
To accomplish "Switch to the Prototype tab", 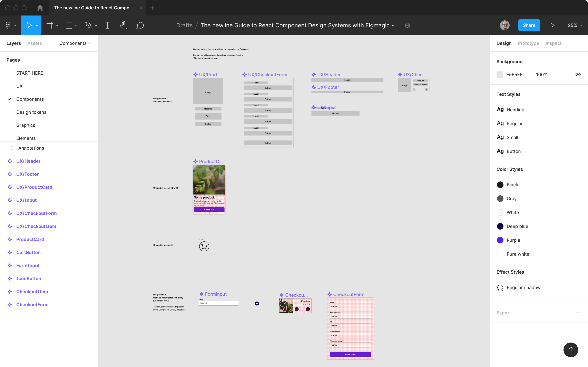I will [528, 43].
